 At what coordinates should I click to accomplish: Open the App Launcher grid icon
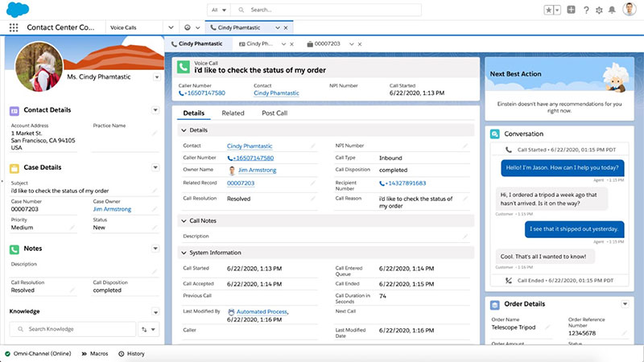point(13,27)
